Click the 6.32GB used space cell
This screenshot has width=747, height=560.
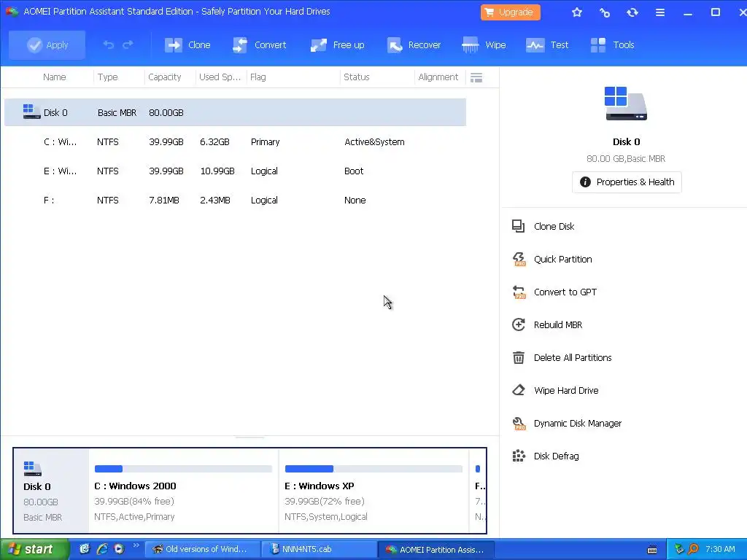(x=214, y=142)
